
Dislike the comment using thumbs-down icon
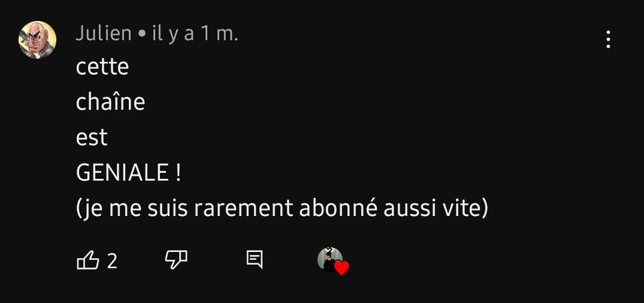176,260
